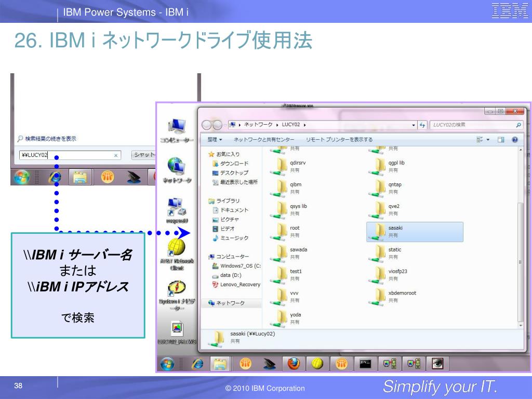Select ダウンロード in the navigation pane

230,164
